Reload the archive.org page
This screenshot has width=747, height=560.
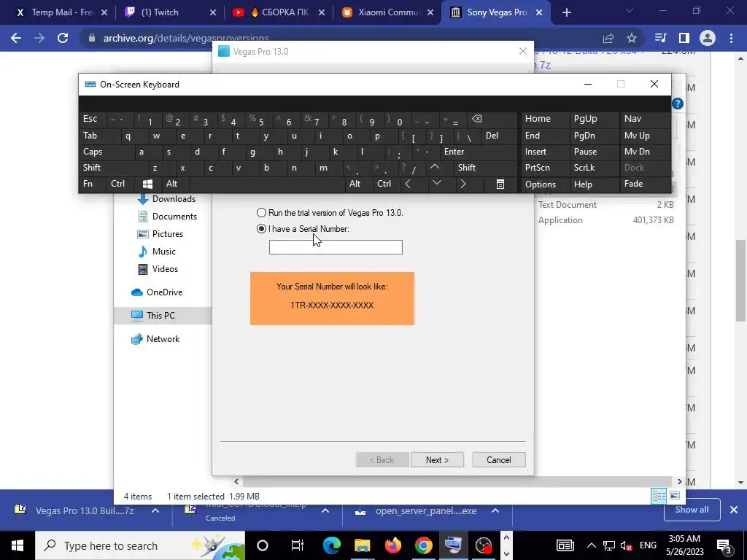click(63, 38)
